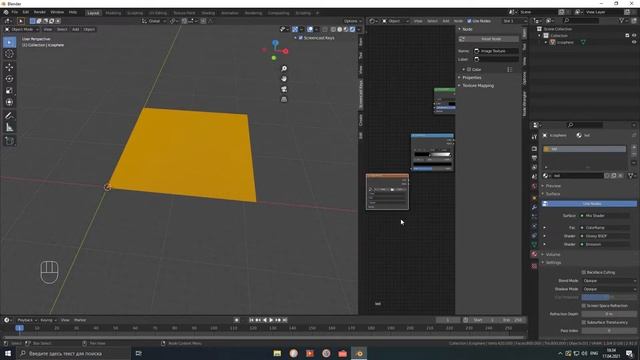
Task: Open the Modifiers wrench tab icon
Action: 534,207
